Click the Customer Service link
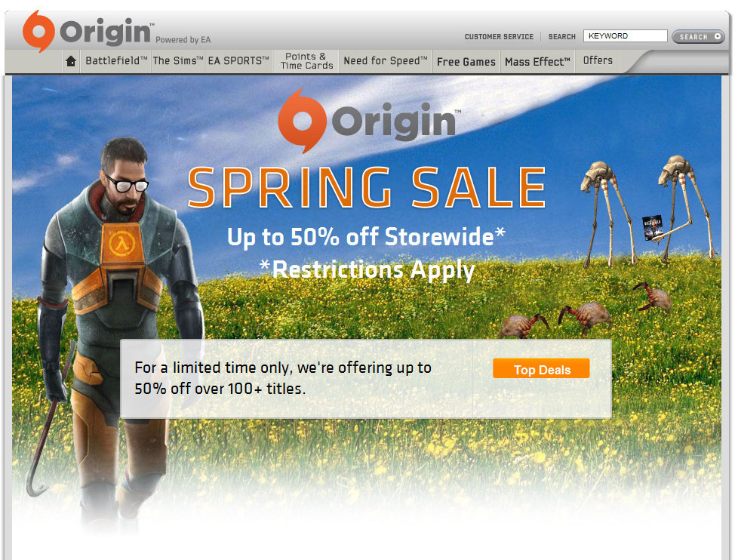 [x=499, y=36]
